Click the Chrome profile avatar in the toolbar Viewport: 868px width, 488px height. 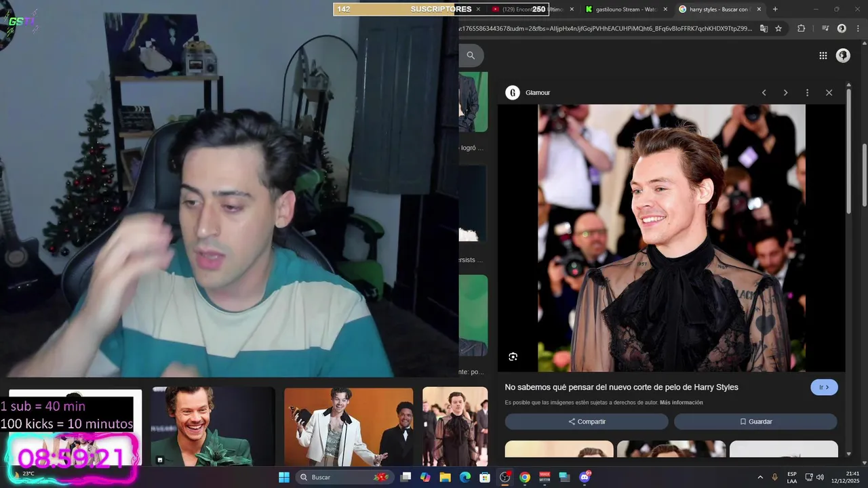tap(842, 28)
